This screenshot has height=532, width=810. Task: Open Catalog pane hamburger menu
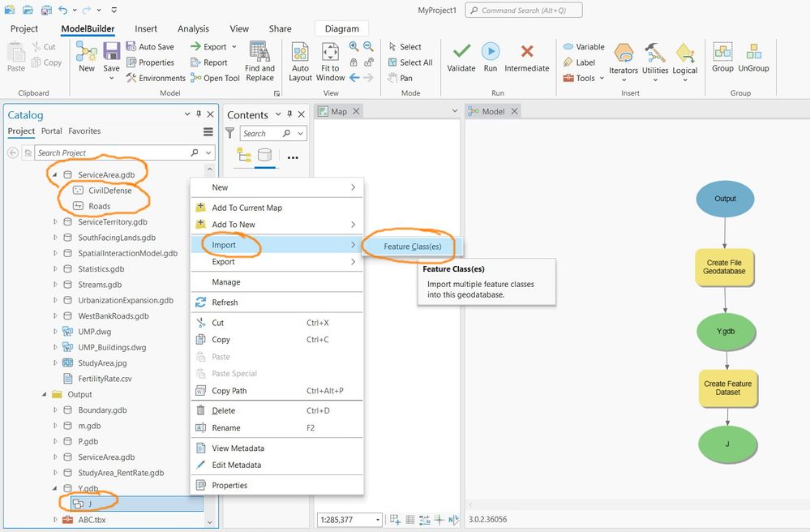[x=208, y=131]
